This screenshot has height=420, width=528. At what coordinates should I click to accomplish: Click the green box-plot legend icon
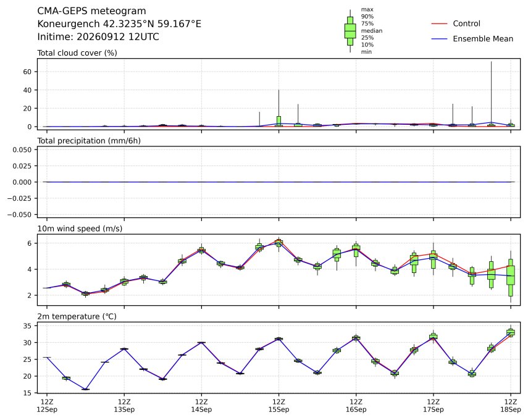coord(350,31)
